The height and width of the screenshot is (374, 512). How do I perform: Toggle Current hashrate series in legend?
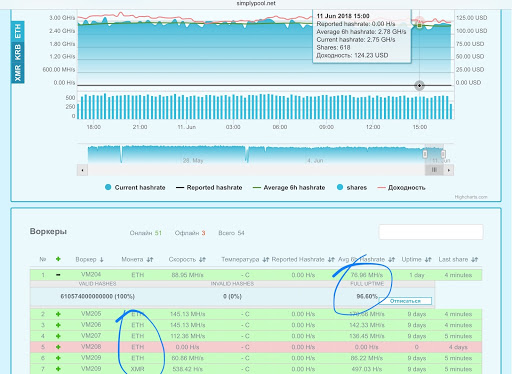[x=135, y=187]
